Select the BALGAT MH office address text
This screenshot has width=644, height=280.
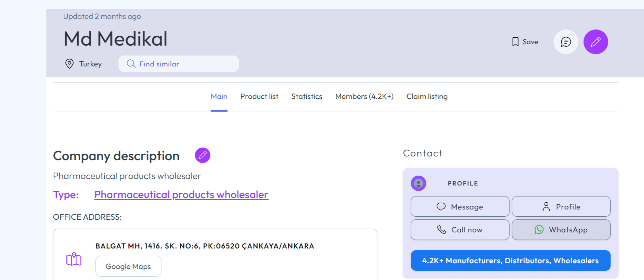[x=205, y=246]
